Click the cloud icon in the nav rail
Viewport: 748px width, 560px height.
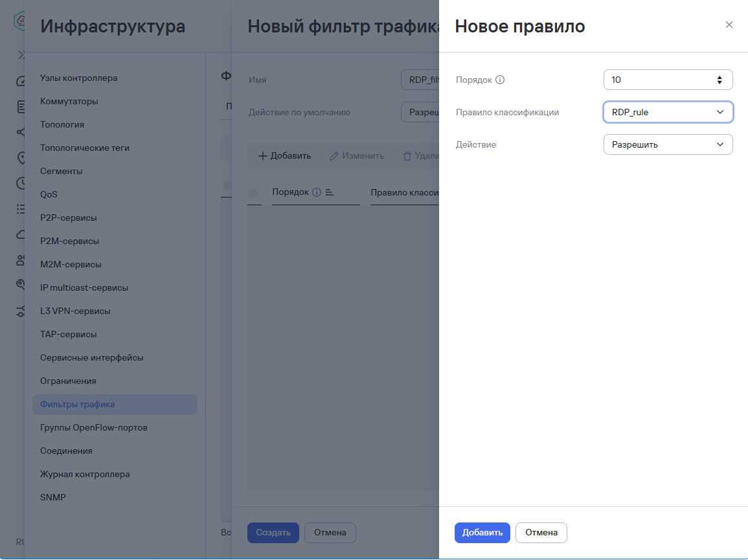(x=21, y=234)
